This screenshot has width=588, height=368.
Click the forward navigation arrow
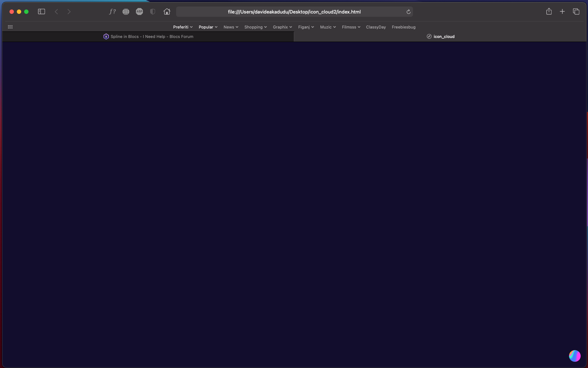point(69,12)
